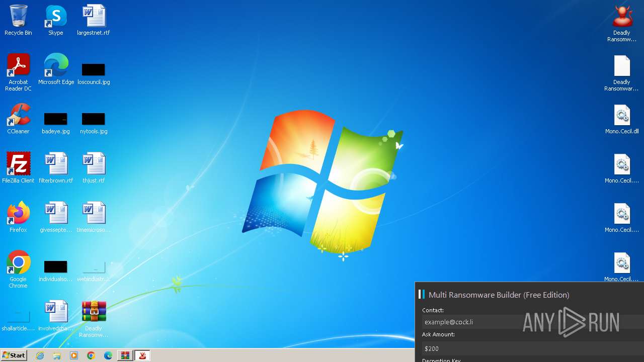This screenshot has width=644, height=362.
Task: Open the FileZilla Client shortcut
Action: click(18, 168)
